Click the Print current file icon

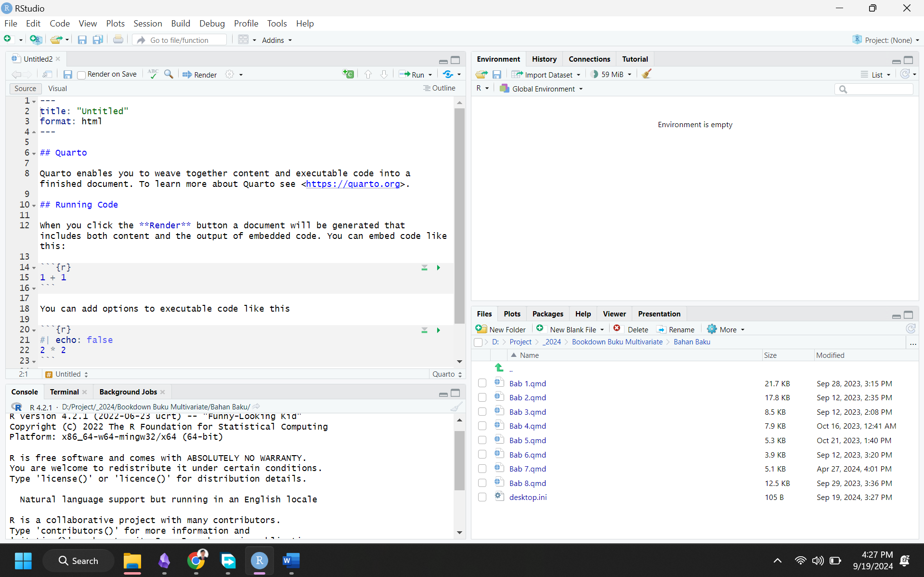coord(118,39)
